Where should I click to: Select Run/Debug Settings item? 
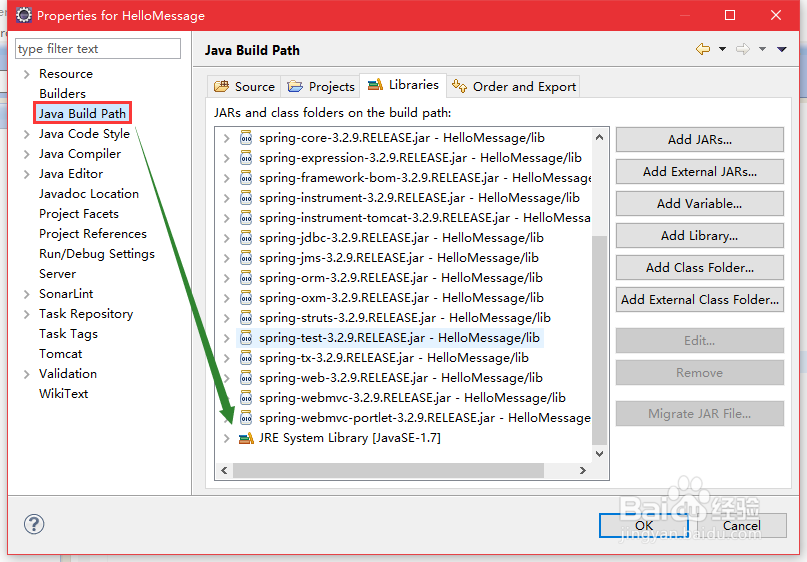tap(97, 254)
